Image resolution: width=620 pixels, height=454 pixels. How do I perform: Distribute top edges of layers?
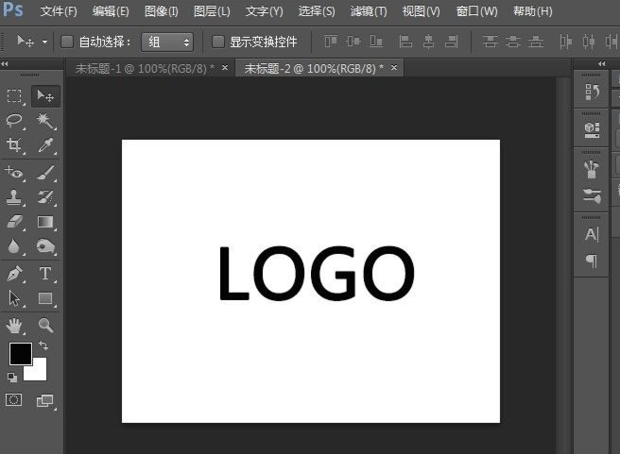490,41
